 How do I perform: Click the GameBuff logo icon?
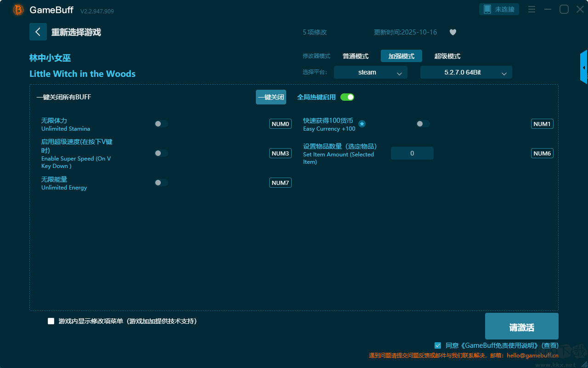pyautogui.click(x=18, y=10)
